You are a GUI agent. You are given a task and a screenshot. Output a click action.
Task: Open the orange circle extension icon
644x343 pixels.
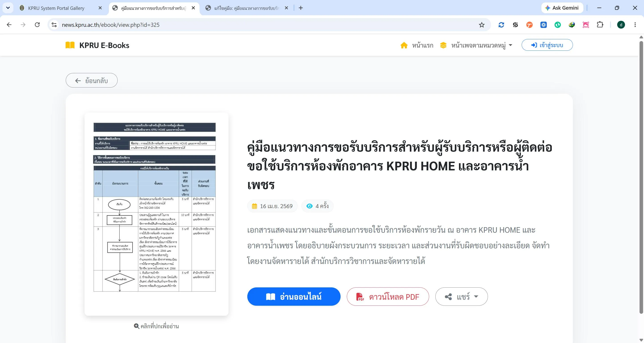coord(529,25)
